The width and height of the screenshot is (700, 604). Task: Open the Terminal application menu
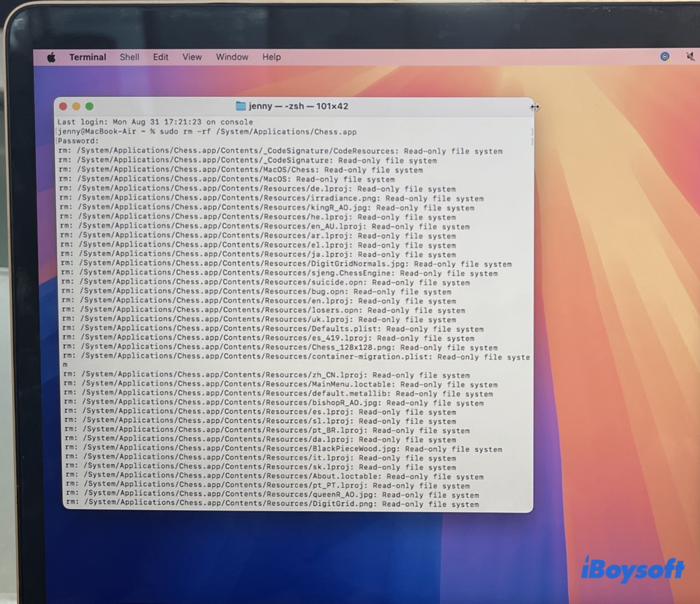point(87,57)
